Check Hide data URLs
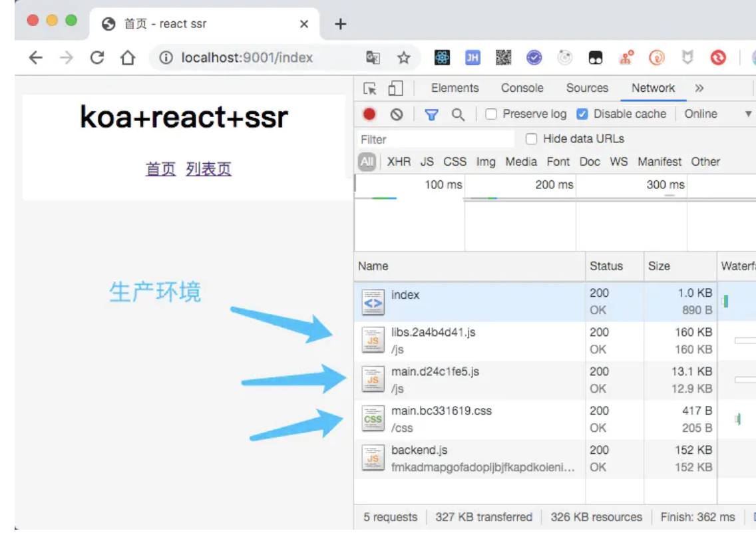 point(531,139)
